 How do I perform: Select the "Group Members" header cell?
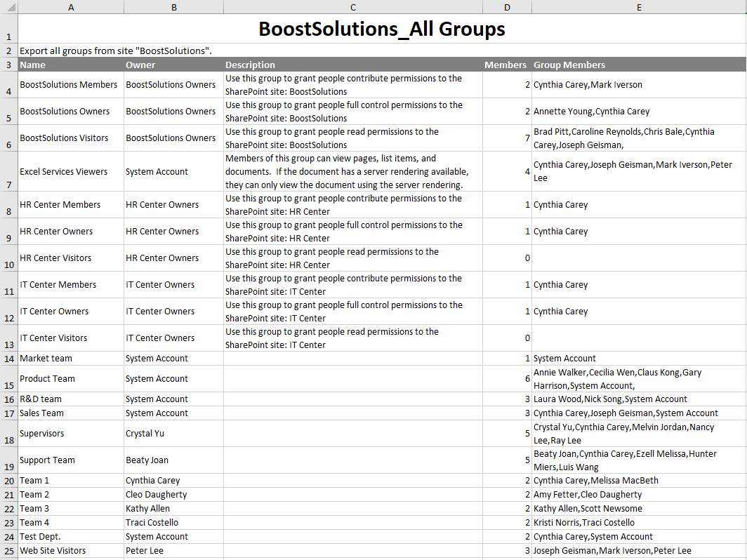(638, 65)
